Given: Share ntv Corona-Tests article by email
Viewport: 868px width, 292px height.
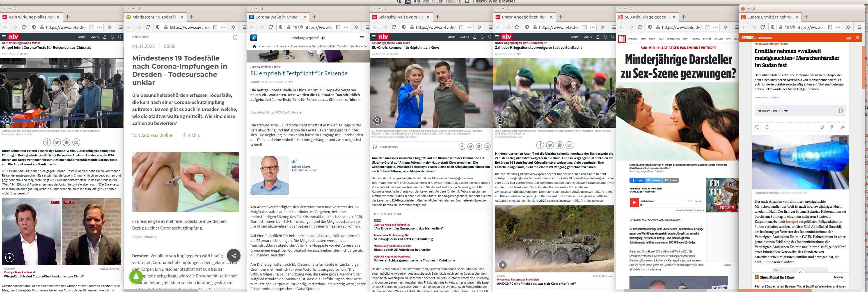Looking at the screenshot, I should 77,142.
